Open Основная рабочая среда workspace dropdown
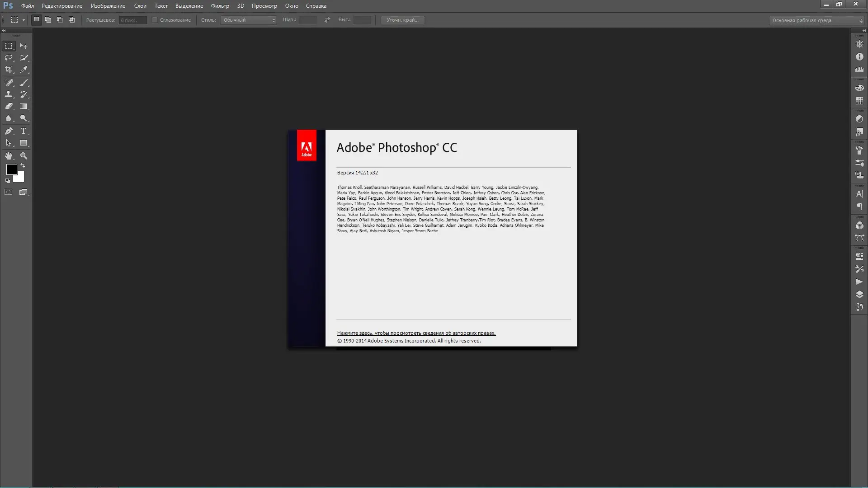This screenshot has height=488, width=868. coord(816,20)
